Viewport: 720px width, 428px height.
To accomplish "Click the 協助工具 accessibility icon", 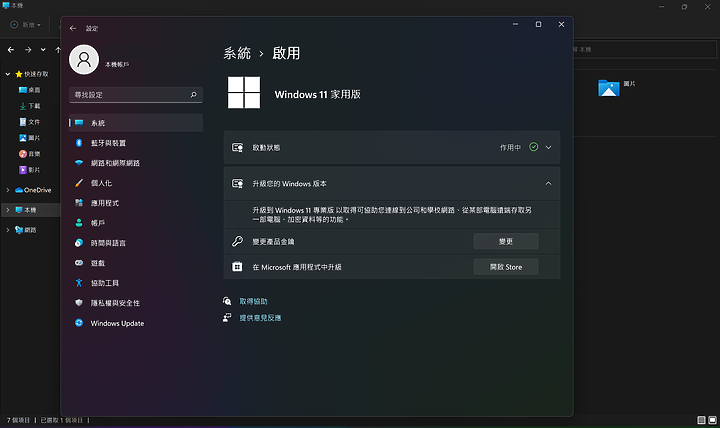I will [x=79, y=283].
